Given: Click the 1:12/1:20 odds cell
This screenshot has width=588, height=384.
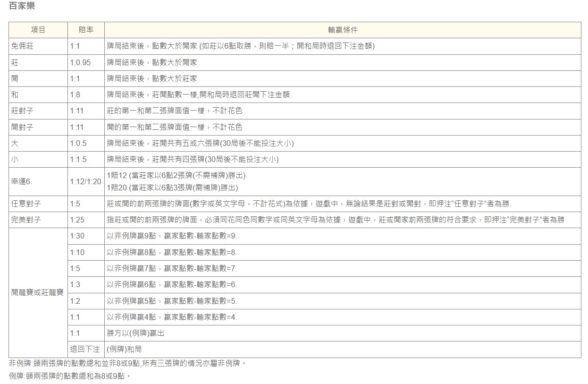Looking at the screenshot, I should point(85,181).
